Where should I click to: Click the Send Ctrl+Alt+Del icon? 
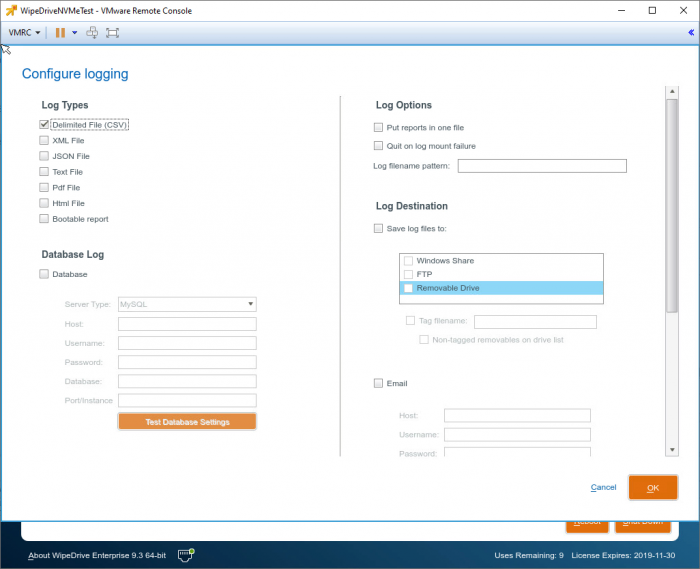click(x=92, y=33)
